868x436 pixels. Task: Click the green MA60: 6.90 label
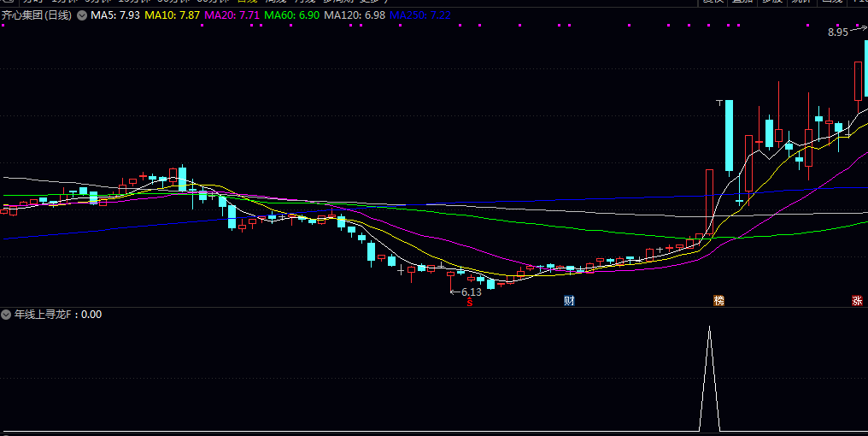pyautogui.click(x=292, y=15)
